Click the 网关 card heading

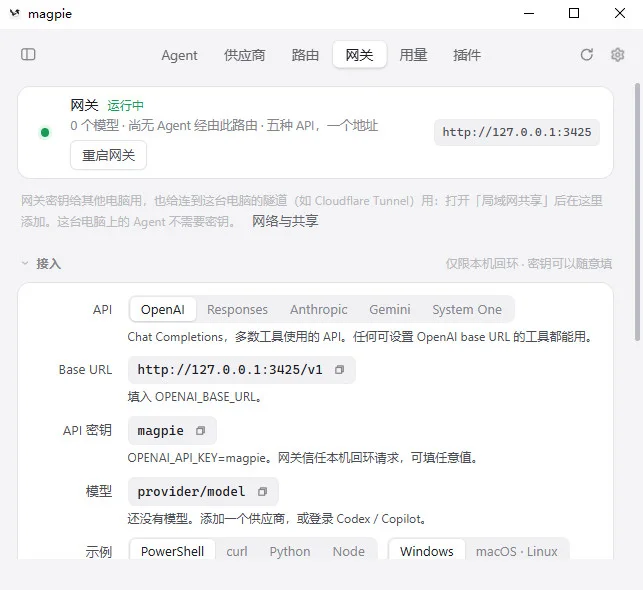pos(84,105)
